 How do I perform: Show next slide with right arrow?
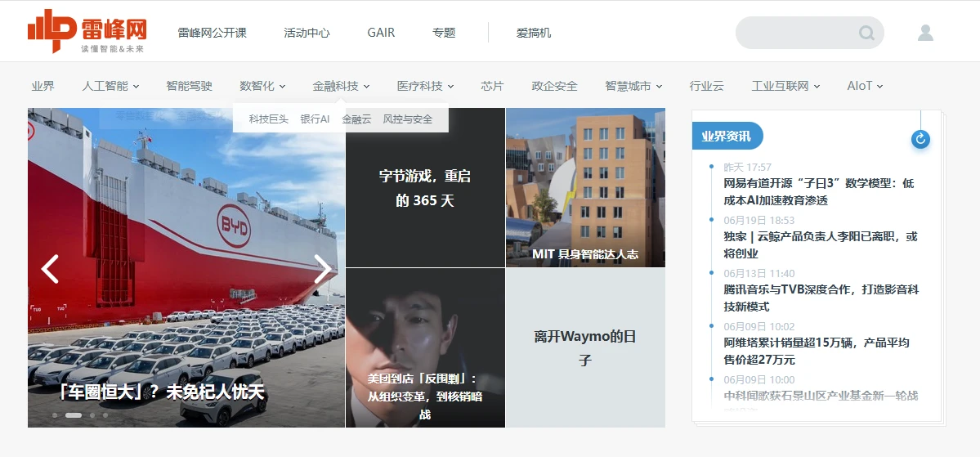pos(323,269)
